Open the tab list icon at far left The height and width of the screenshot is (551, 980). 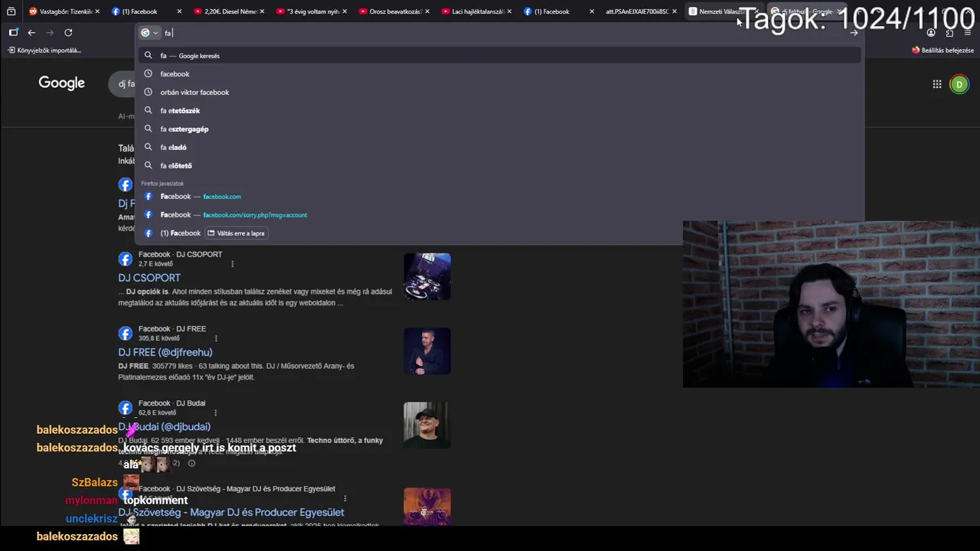(11, 11)
